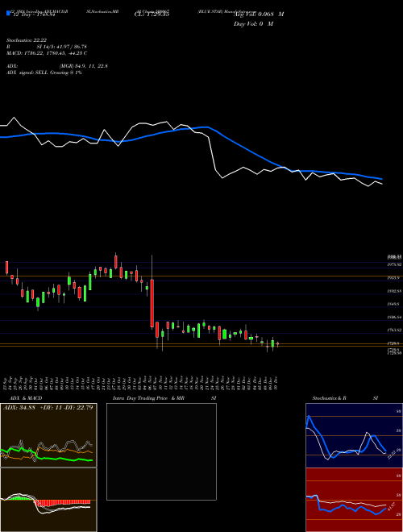This screenshot has height=532, width=403.
Task: Click the Day Vol: 0 M label
Action: click(253, 24)
